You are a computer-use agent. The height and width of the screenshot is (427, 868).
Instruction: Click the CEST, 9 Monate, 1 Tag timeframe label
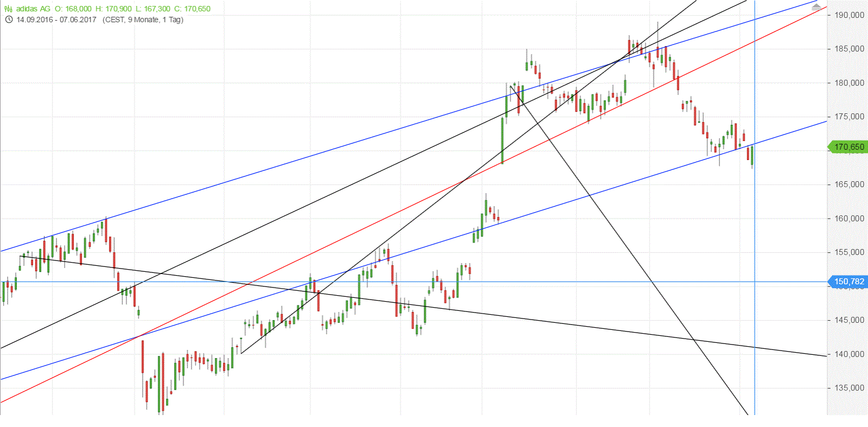pyautogui.click(x=143, y=20)
